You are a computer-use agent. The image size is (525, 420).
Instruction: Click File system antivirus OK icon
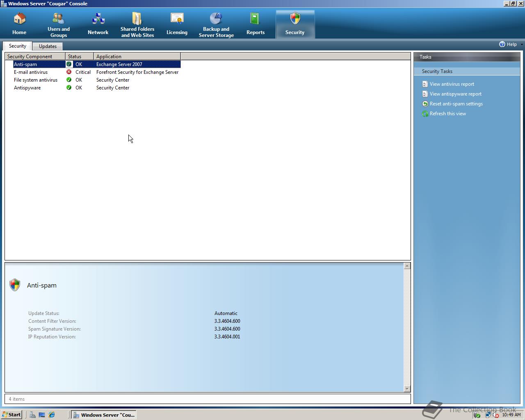pos(69,80)
